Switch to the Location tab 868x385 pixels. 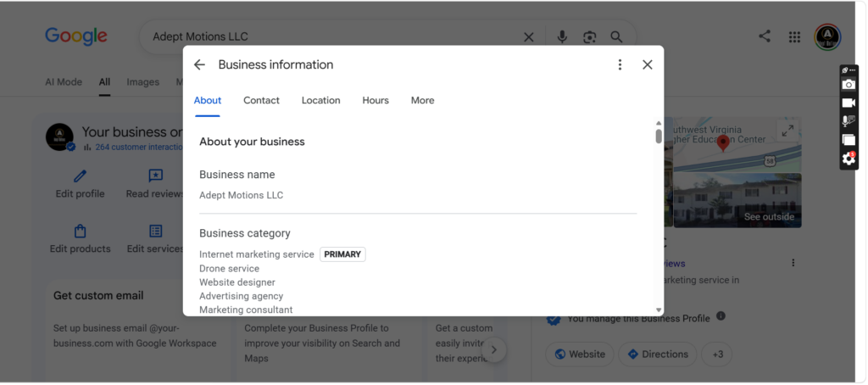coord(321,100)
